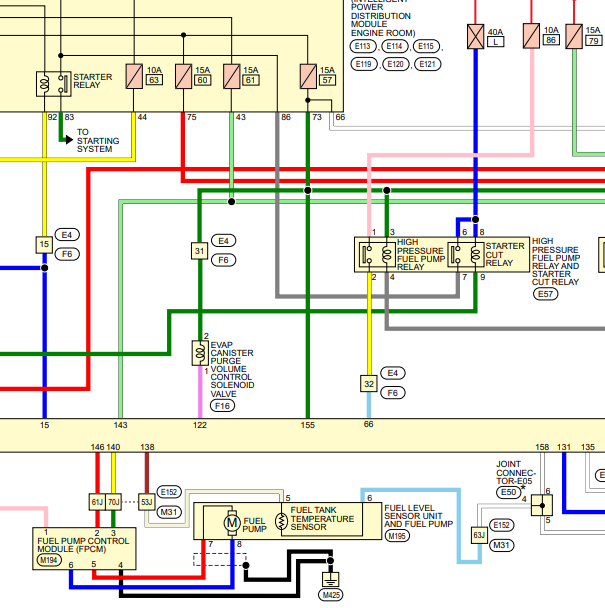Viewport: 605px width, 608px height.
Task: Click ECM terminal number 158
Action: pos(542,447)
